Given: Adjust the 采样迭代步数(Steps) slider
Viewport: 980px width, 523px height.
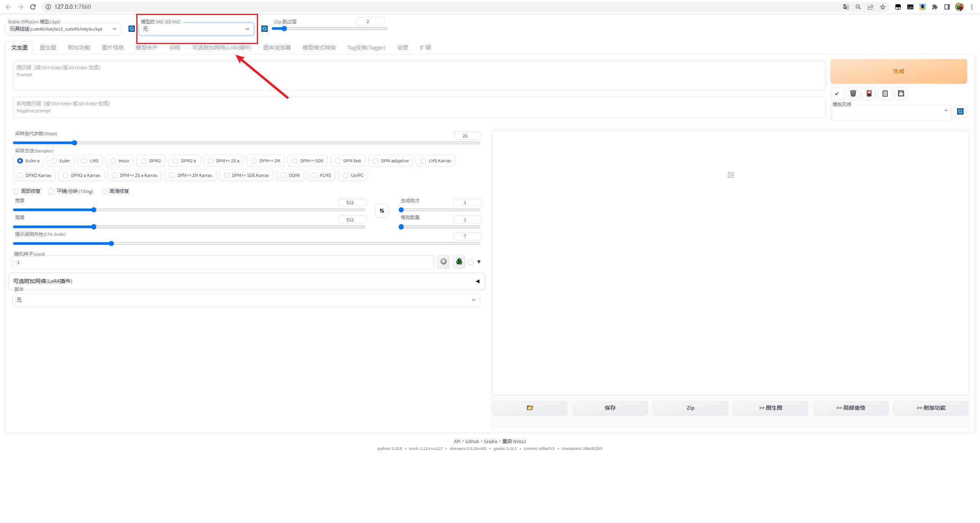Looking at the screenshot, I should pos(247,143).
